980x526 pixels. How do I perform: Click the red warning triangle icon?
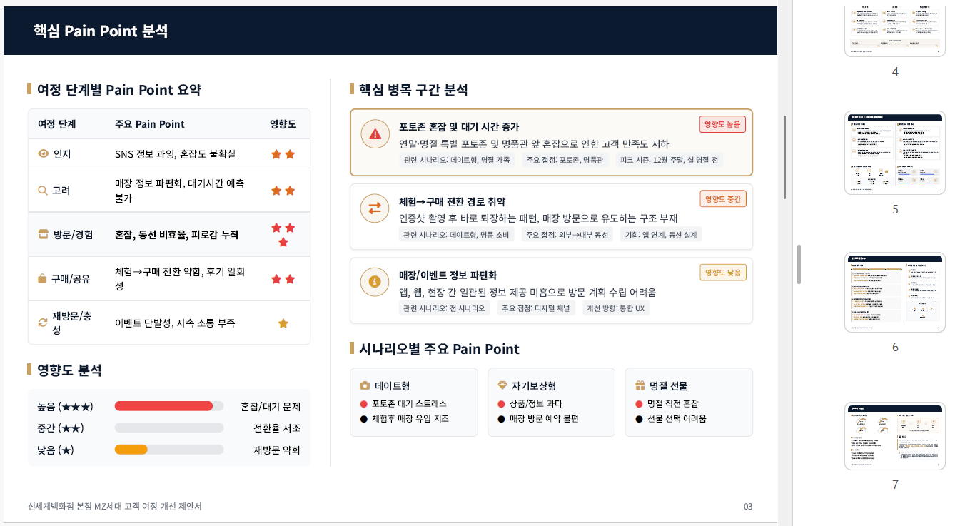point(375,133)
